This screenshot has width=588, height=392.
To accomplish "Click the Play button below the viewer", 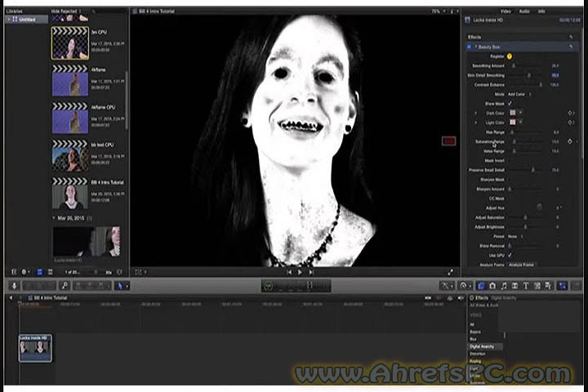I will pos(300,272).
